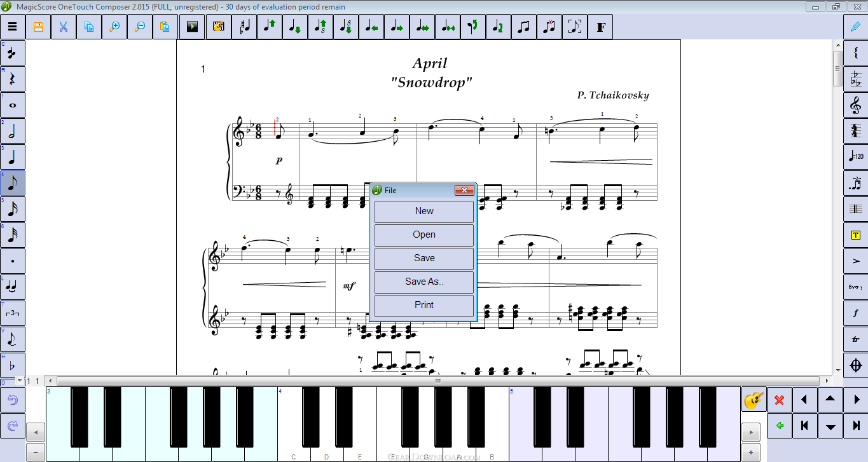
Task: Click the flat accidental button
Action: point(13,365)
